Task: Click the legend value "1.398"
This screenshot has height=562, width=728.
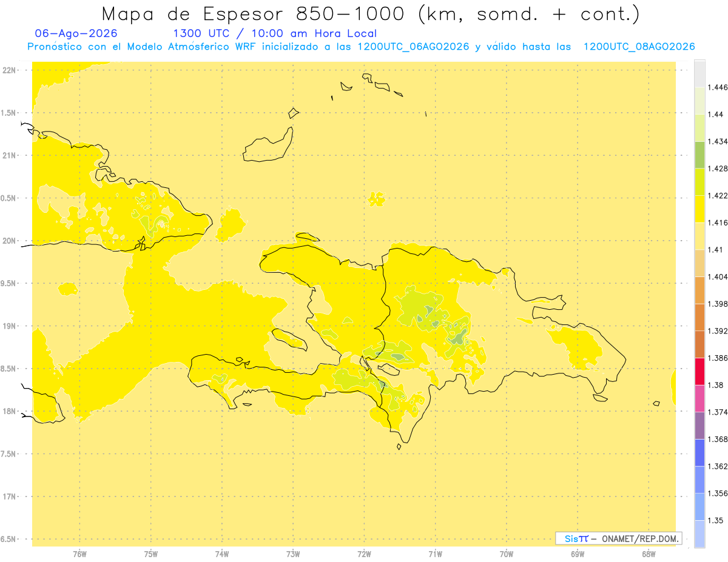Action: [718, 304]
